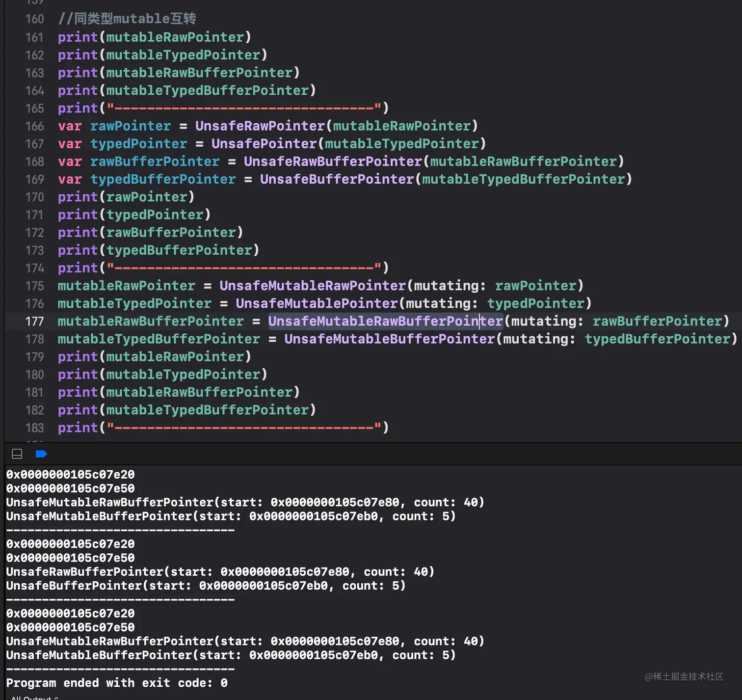Click print(mutableTypedBufferPointer) on line 164
The height and width of the screenshot is (700, 742).
[187, 90]
